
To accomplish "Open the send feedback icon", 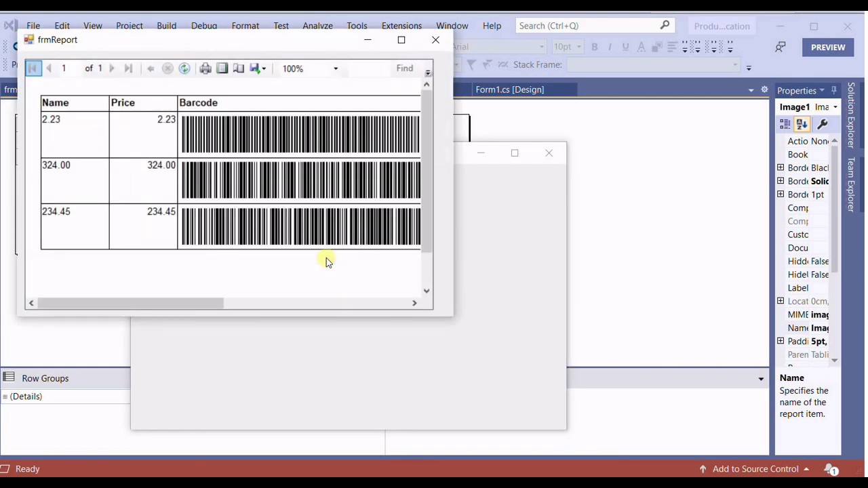I will click(781, 47).
